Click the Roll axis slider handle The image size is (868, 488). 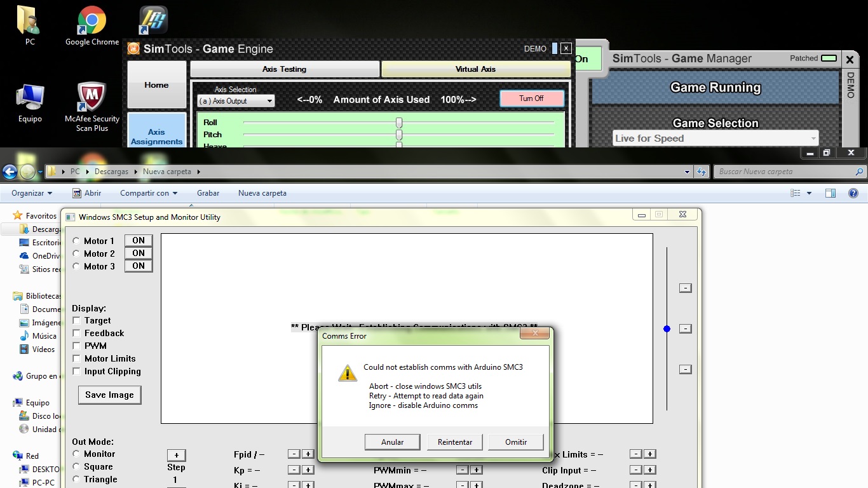coord(399,122)
